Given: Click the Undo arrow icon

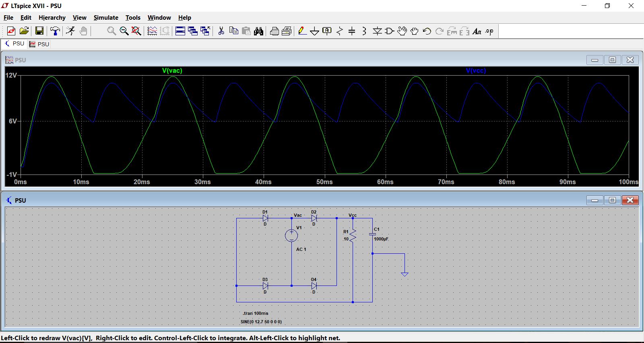Looking at the screenshot, I should click(x=427, y=31).
